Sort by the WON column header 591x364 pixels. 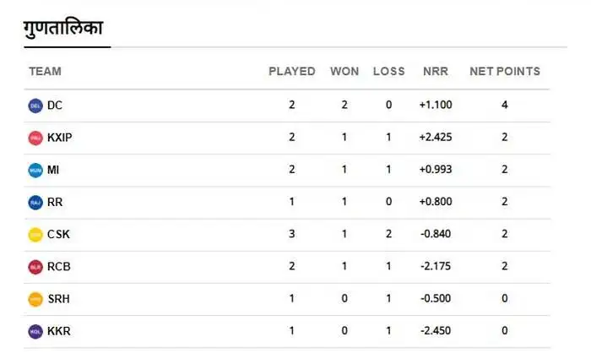344,72
